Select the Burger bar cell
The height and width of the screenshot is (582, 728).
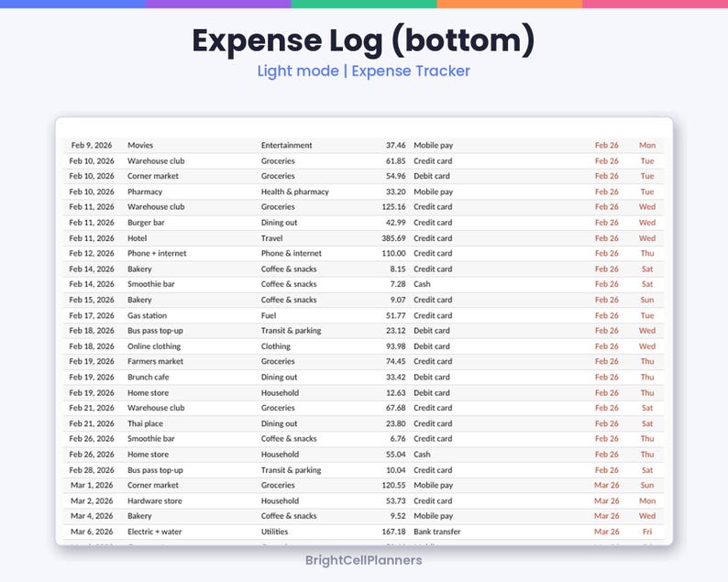[146, 223]
